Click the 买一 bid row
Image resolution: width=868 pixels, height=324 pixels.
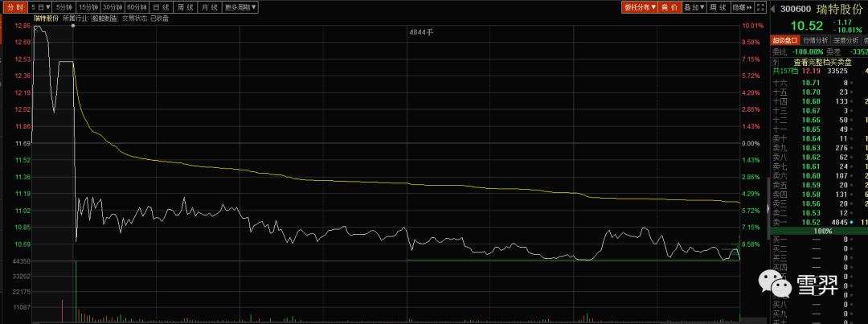(x=819, y=239)
